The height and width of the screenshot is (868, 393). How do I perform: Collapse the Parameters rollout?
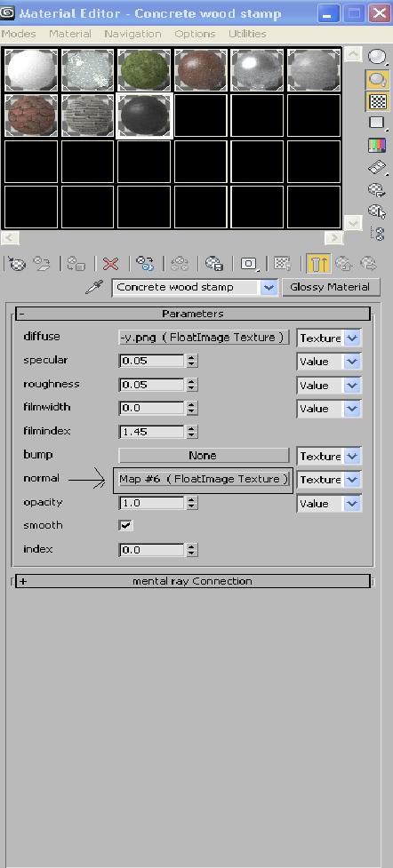(193, 314)
